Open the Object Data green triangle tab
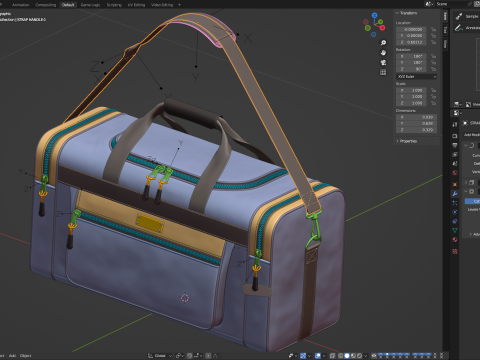 point(455,230)
